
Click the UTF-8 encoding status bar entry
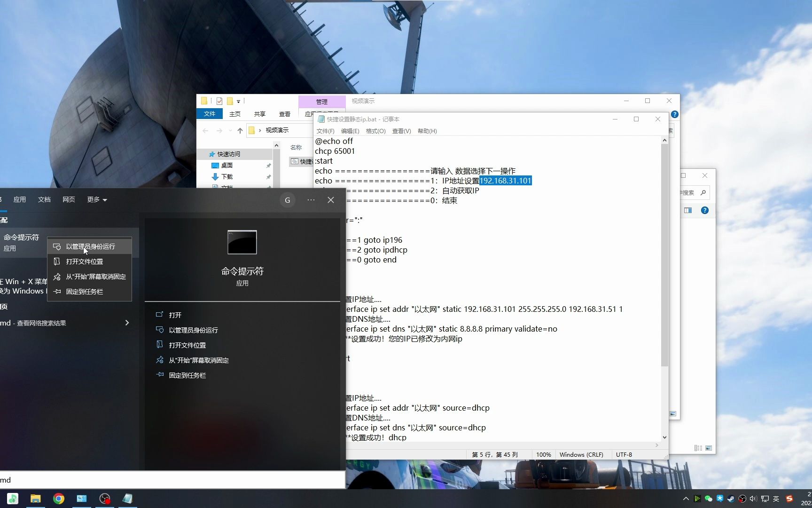pos(624,454)
